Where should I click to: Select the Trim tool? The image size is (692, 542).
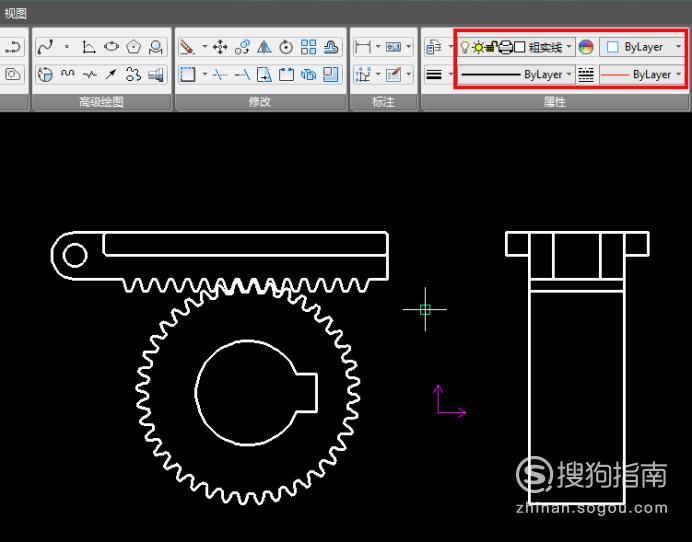click(x=220, y=74)
